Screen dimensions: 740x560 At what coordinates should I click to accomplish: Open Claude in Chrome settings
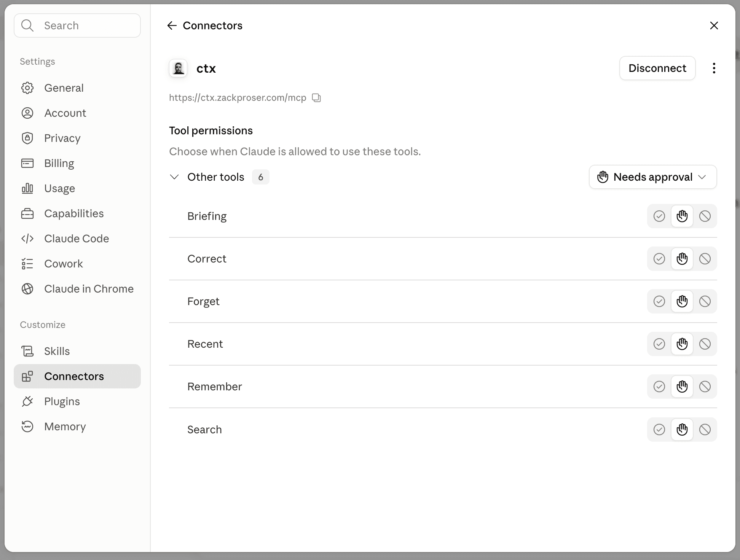tap(77, 289)
